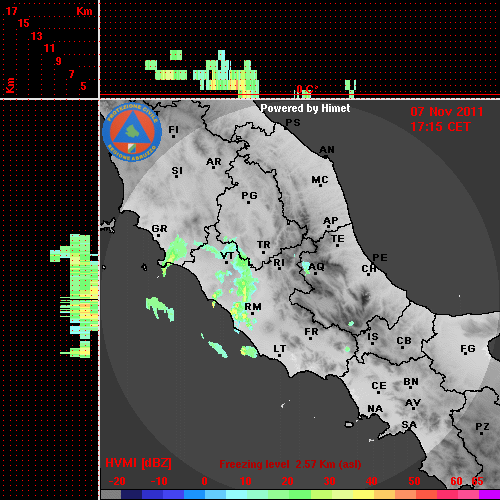Pick the yellow segment of the color bar

(x=363, y=495)
